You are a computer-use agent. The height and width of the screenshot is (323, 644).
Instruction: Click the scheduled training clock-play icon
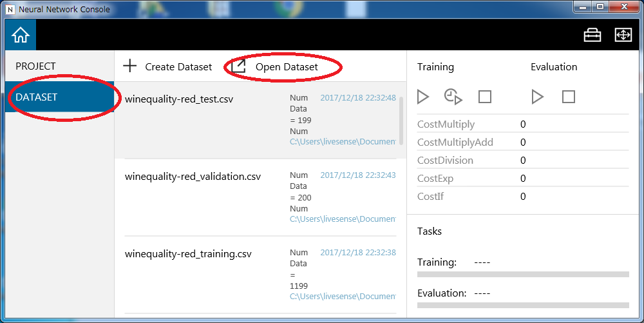(453, 97)
